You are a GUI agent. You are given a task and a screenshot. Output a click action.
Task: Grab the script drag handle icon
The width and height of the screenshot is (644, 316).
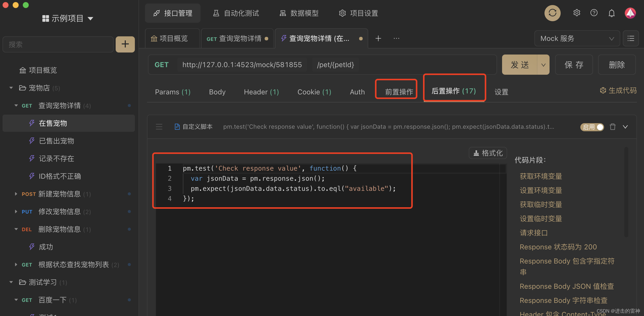pyautogui.click(x=159, y=127)
